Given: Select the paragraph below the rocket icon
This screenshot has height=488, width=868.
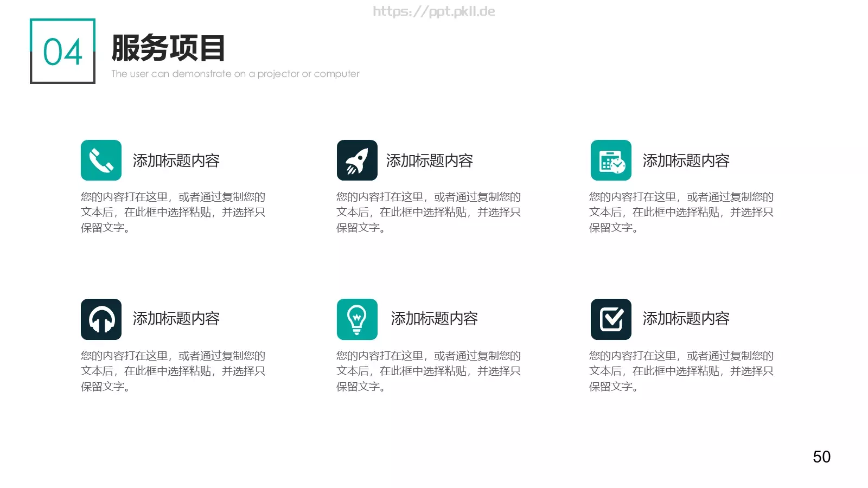Looking at the screenshot, I should tap(429, 212).
